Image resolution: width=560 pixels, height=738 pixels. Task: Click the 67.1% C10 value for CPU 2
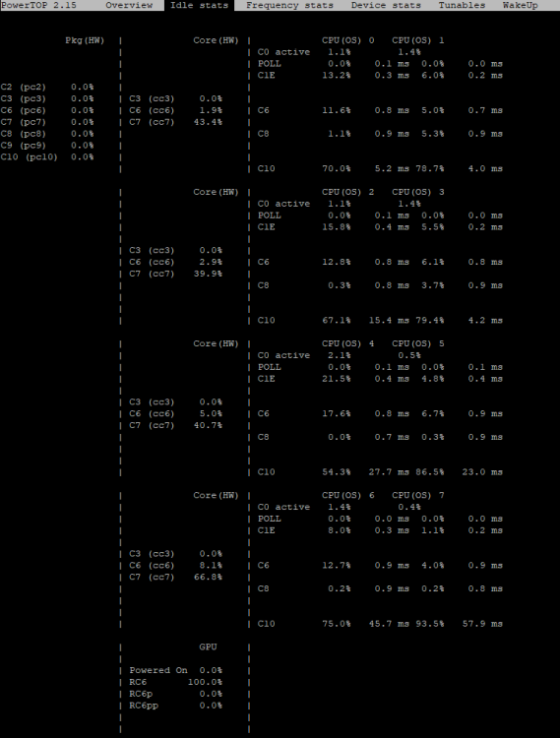tap(337, 321)
